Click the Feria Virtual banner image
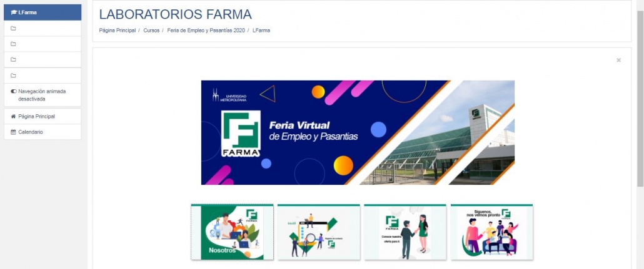Viewport: 644px width, 269px height. tap(358, 132)
